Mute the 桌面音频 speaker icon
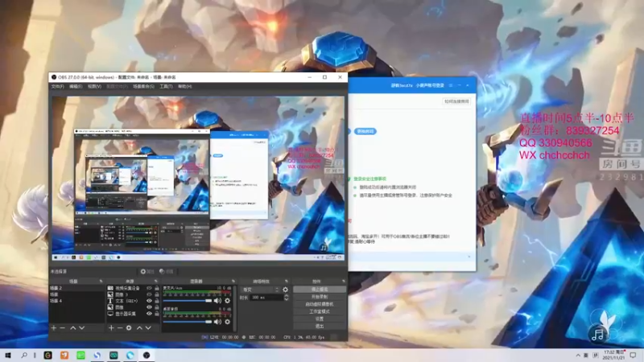Image resolution: width=644 pixels, height=362 pixels. coord(217,322)
